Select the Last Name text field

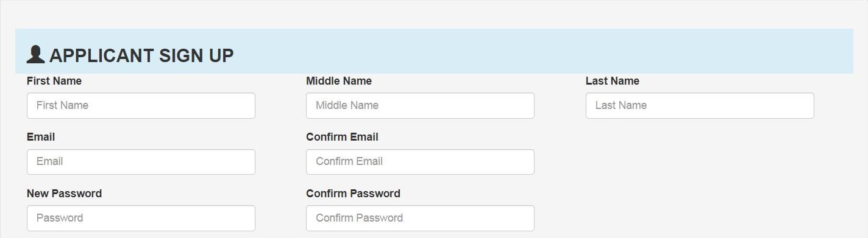pyautogui.click(x=700, y=105)
